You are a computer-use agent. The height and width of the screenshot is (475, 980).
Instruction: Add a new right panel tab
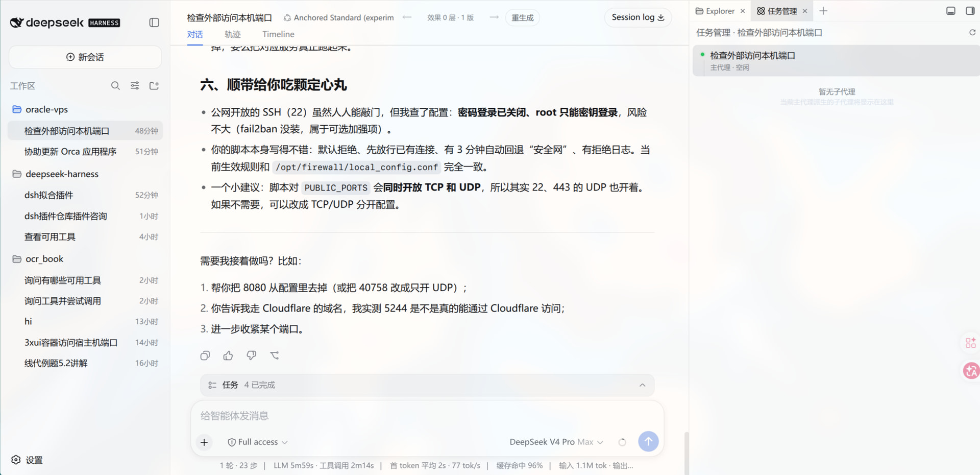[x=823, y=11]
